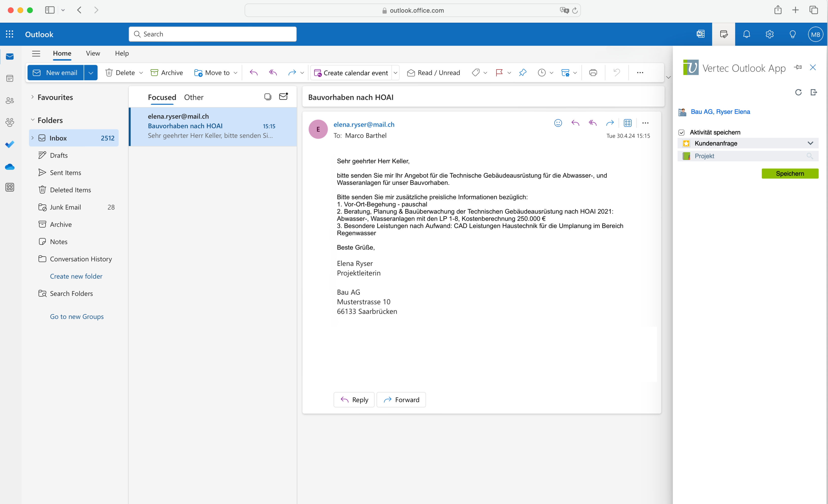Screen dimensions: 828x504
Task: Open the My Day icon in the header
Action: 724,34
